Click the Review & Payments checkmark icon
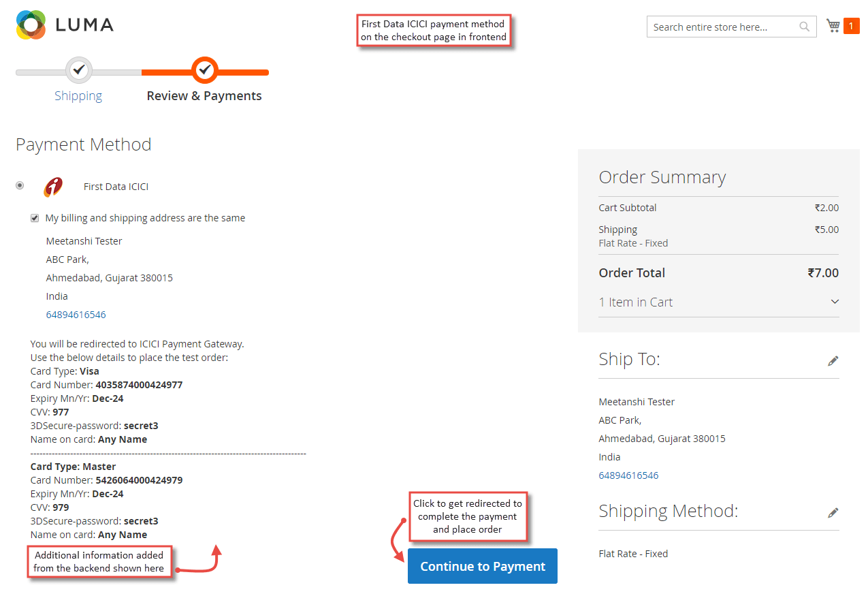 tap(204, 69)
